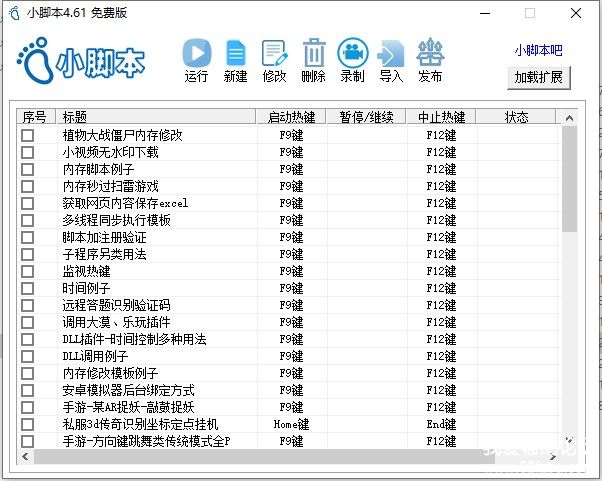Tick the checkbox beside 小视频无水印下载
Screen dimensions: 602x481
click(x=28, y=152)
